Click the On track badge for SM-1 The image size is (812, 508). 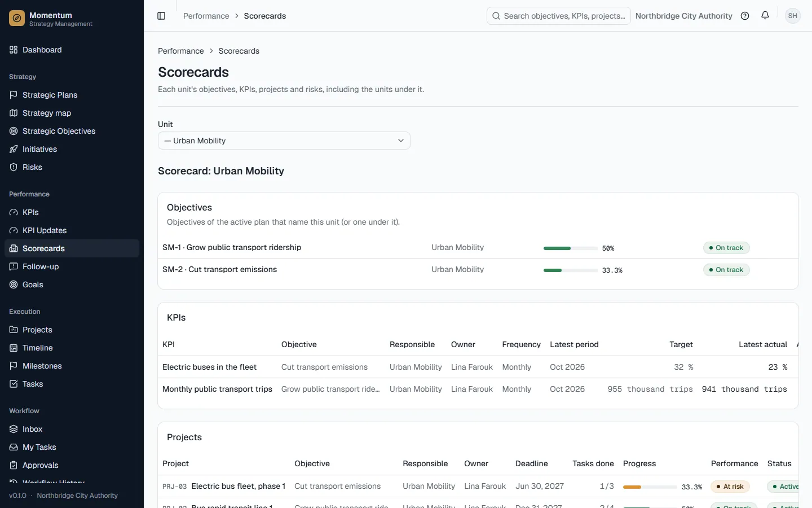726,248
